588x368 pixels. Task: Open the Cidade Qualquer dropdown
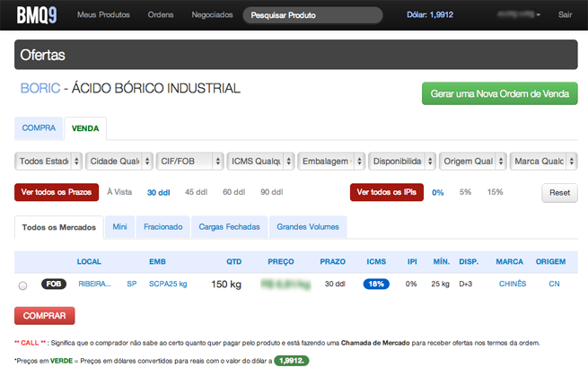pos(118,162)
